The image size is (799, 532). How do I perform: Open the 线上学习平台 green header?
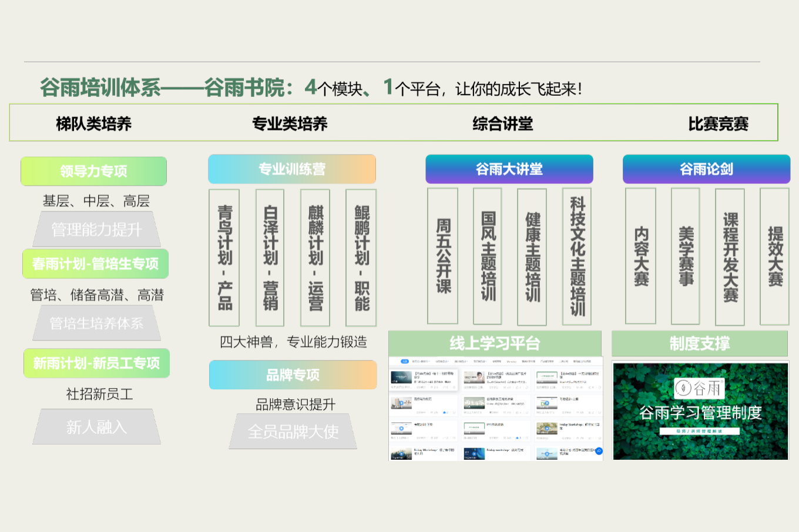point(495,344)
